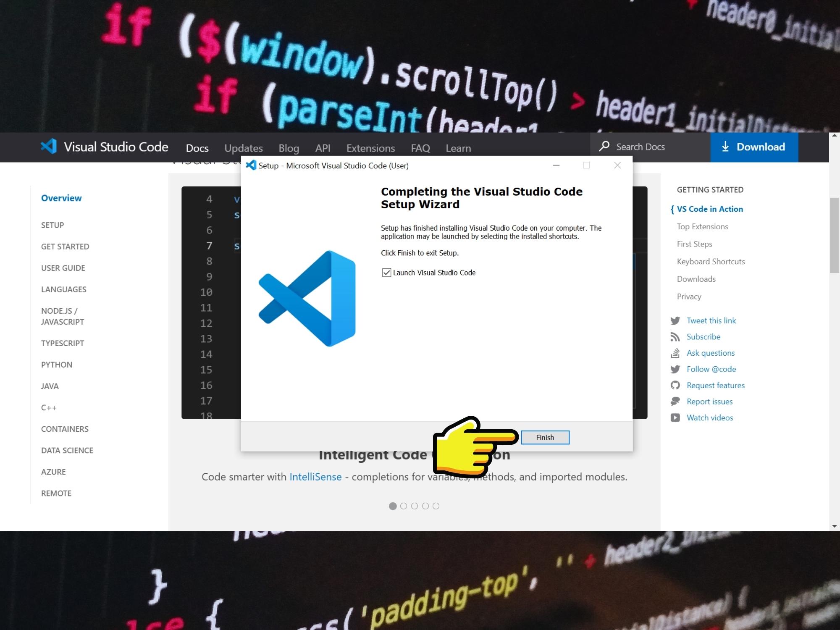Expand SETUP section in sidebar
The width and height of the screenshot is (840, 630).
click(52, 225)
